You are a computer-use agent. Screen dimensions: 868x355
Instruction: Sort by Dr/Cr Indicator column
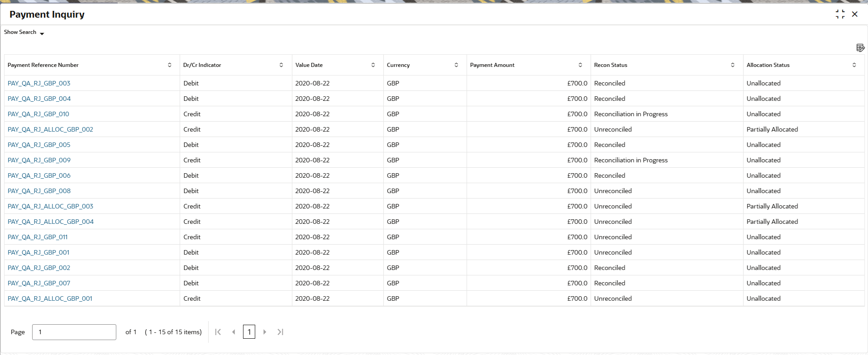(281, 65)
